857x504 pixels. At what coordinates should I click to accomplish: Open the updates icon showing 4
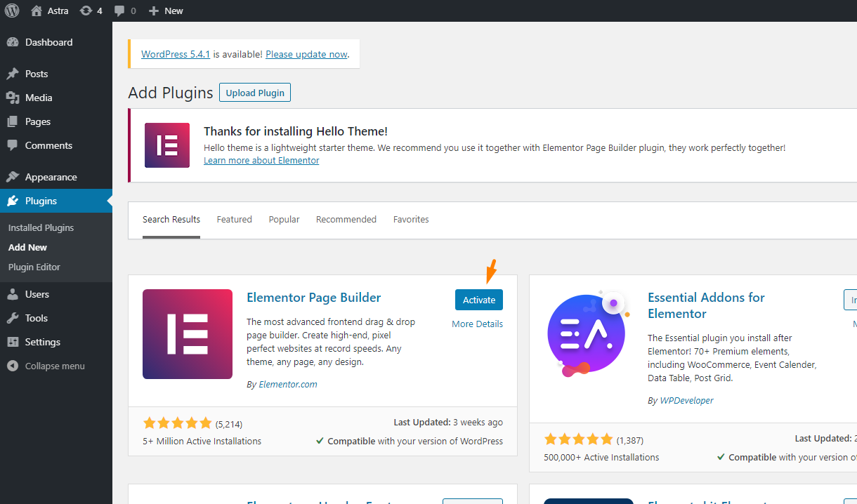(86, 11)
